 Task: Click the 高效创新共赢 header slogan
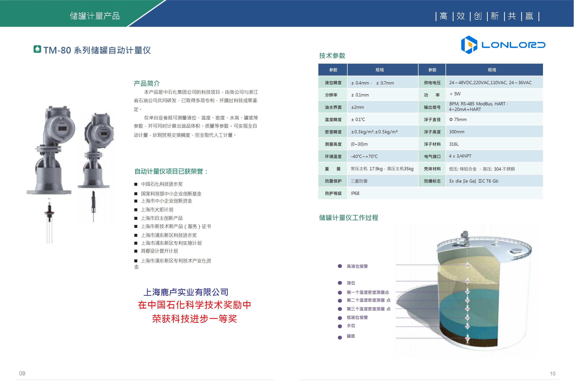487,16
